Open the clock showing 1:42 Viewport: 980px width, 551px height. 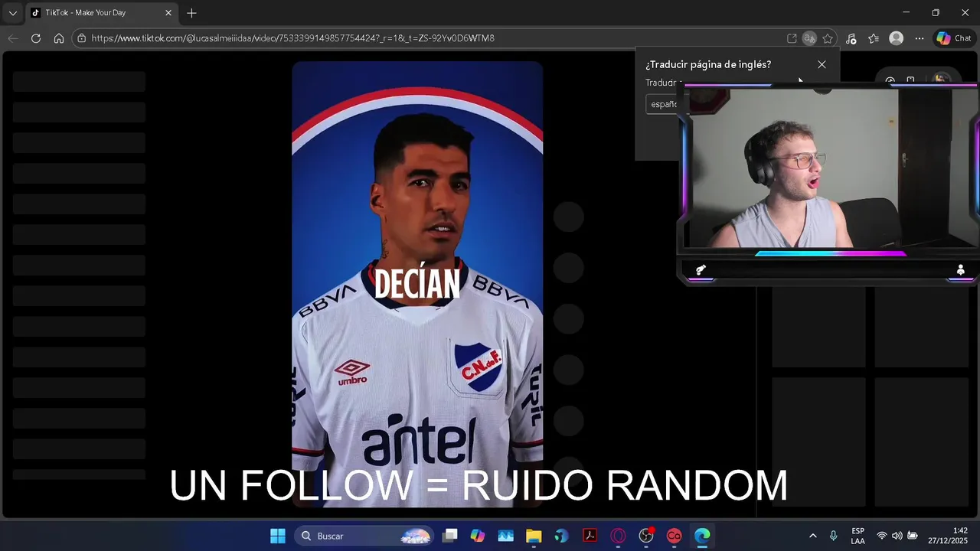pyautogui.click(x=949, y=536)
